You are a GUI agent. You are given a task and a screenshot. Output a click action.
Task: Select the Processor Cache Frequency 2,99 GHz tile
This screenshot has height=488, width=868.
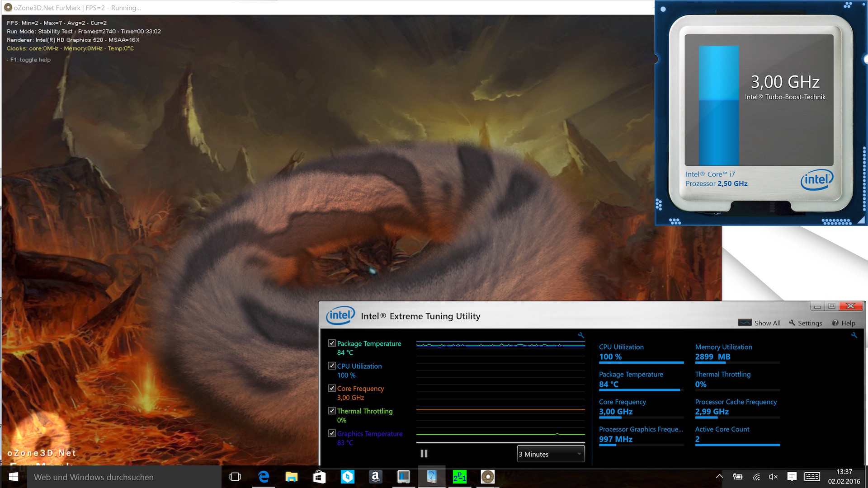tap(737, 408)
